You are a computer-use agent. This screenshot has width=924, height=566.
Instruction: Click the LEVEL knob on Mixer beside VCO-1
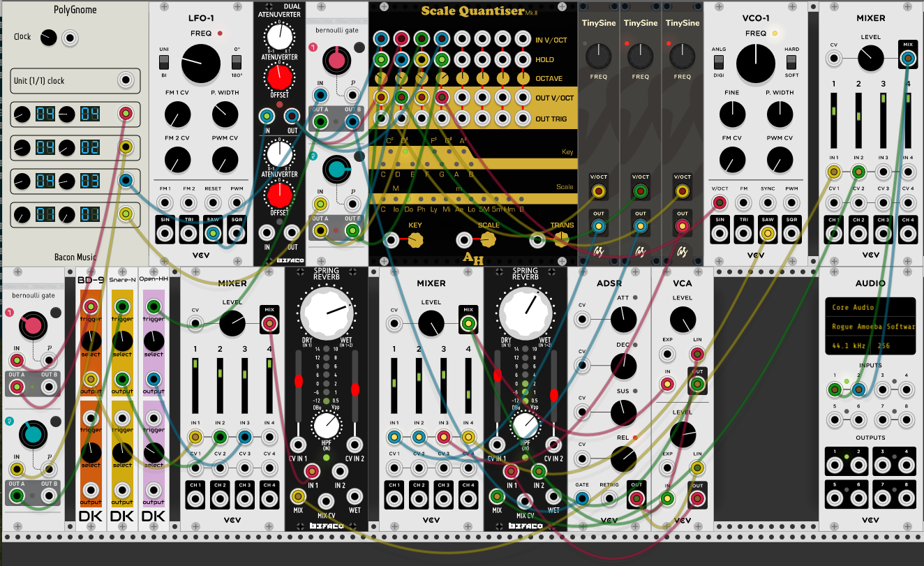[x=870, y=58]
